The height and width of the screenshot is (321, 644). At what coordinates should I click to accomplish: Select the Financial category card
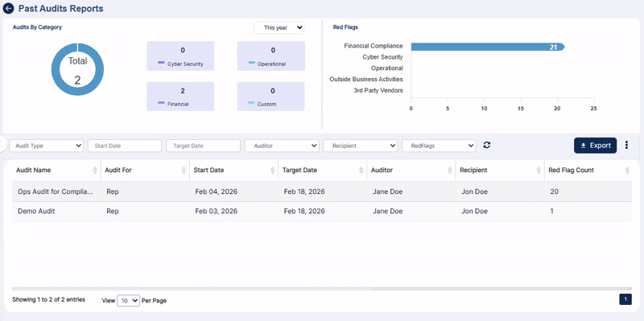coord(180,97)
